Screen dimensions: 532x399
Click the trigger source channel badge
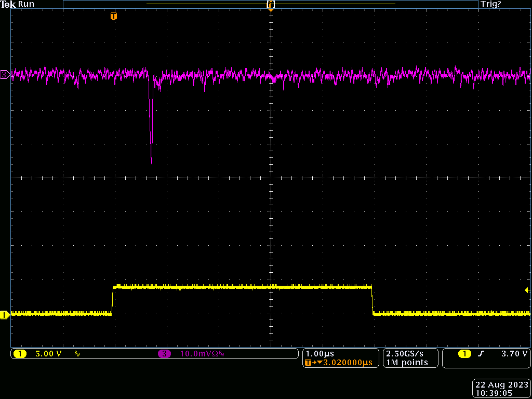(464, 354)
